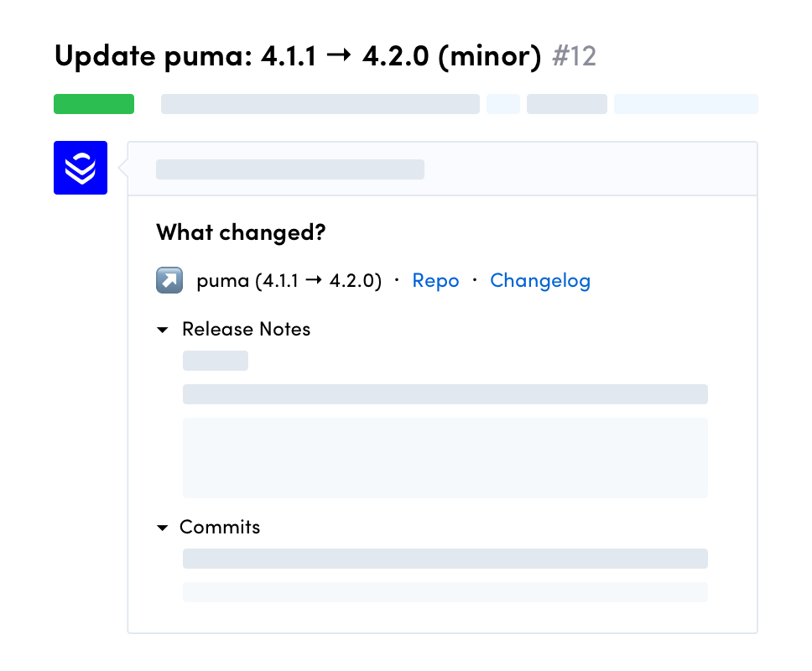Image resolution: width=812 pixels, height=671 pixels.
Task: Click the long gray bar under Release Notes
Action: 445,394
